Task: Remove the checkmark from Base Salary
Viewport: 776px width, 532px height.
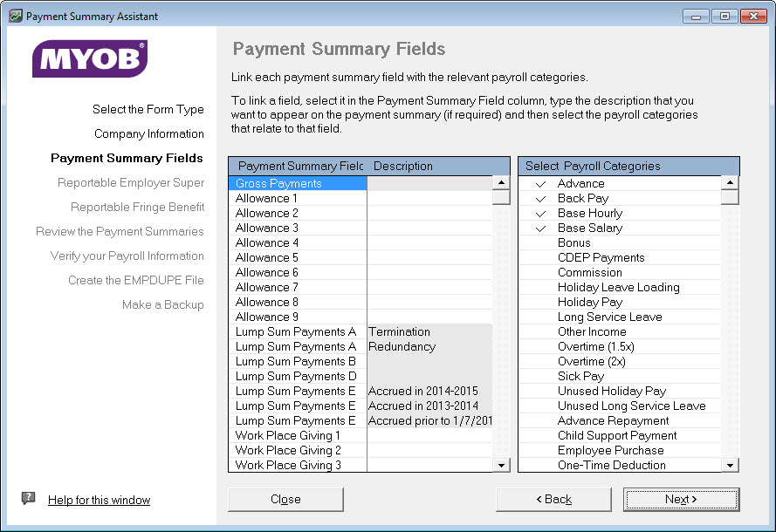Action: pos(542,228)
